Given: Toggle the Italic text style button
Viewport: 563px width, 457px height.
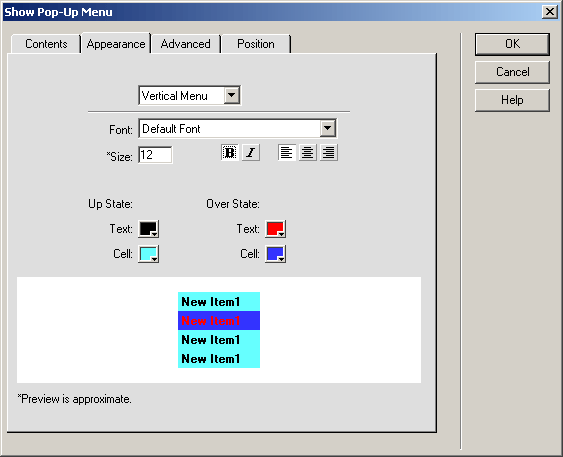Looking at the screenshot, I should coord(251,153).
